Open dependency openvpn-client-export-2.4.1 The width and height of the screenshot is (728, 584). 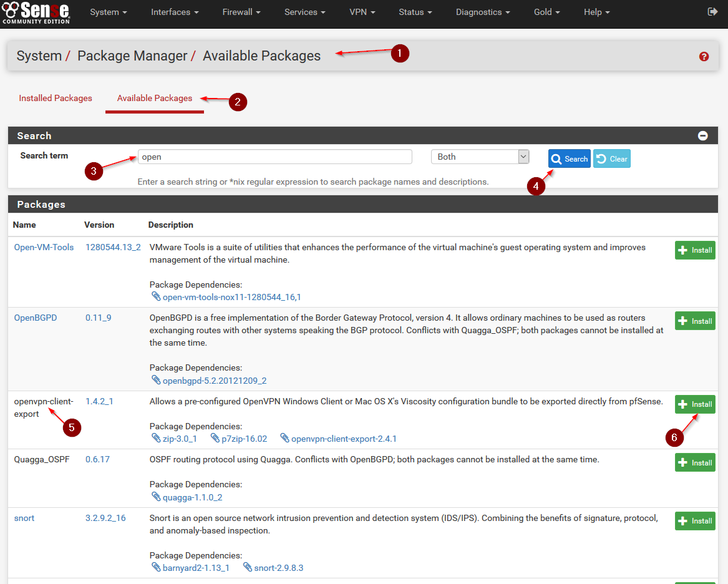pos(344,439)
